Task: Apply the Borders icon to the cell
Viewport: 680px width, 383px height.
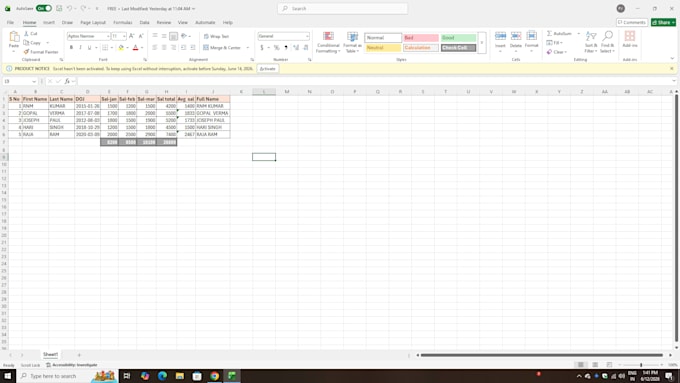Action: tap(105, 47)
